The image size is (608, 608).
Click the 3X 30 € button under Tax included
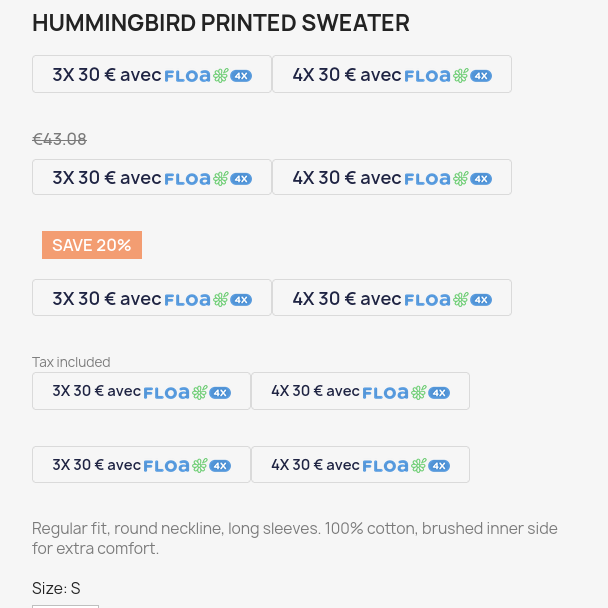coord(141,391)
